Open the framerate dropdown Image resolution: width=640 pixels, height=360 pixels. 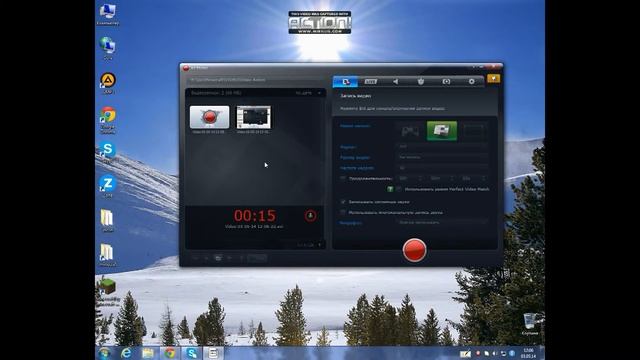[x=442, y=167]
